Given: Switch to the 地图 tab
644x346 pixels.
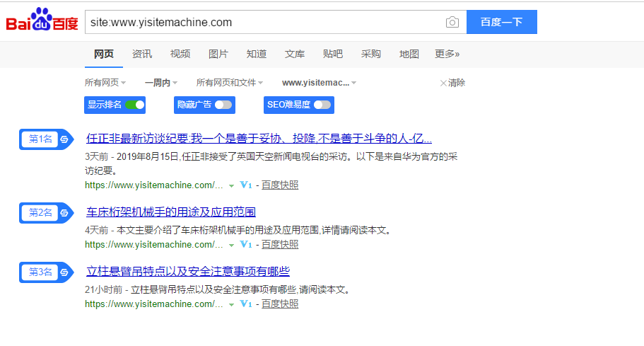Looking at the screenshot, I should [x=409, y=54].
